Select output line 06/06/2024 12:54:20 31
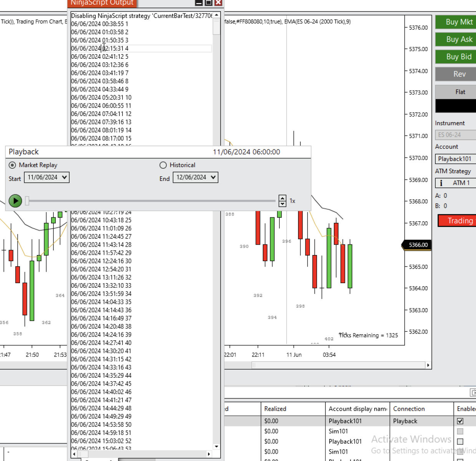476x461 pixels. coord(101,269)
